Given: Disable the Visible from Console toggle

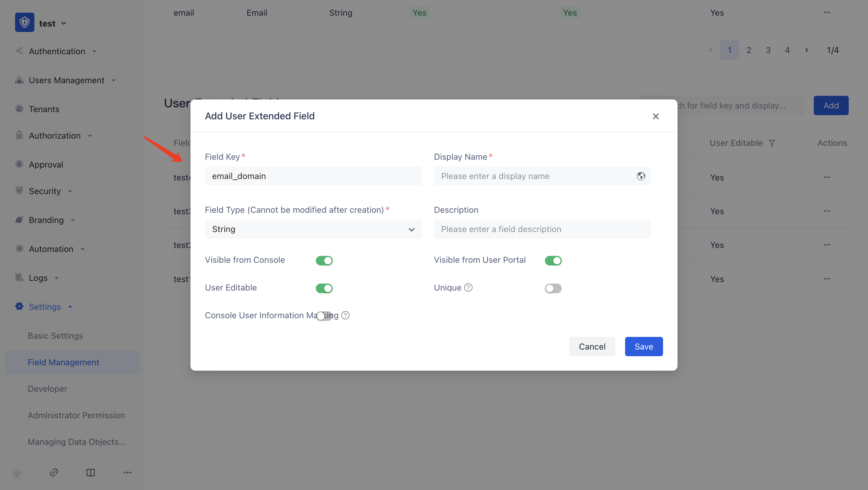Looking at the screenshot, I should click(x=324, y=260).
